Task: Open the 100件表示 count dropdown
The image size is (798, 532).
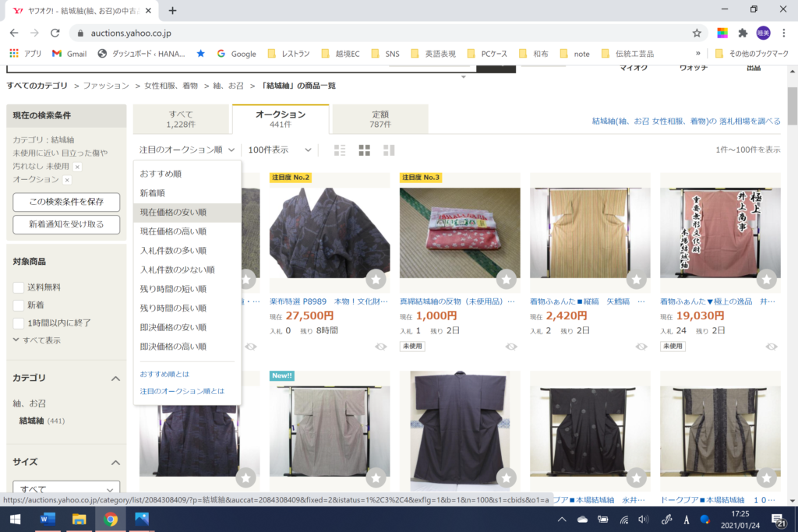Action: (280, 150)
